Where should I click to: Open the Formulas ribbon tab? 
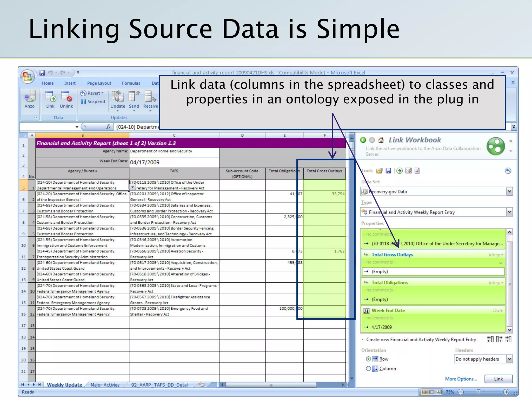click(x=131, y=83)
